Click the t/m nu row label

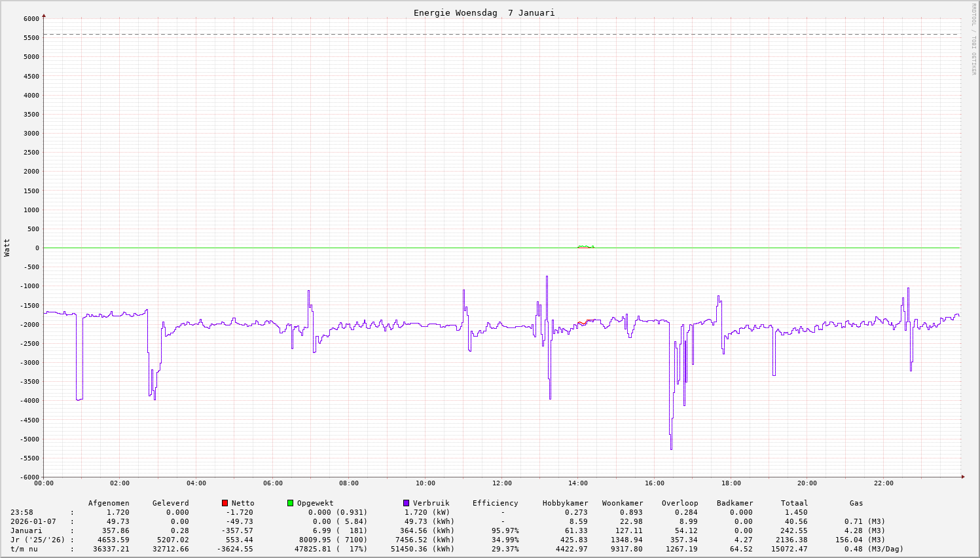point(24,549)
